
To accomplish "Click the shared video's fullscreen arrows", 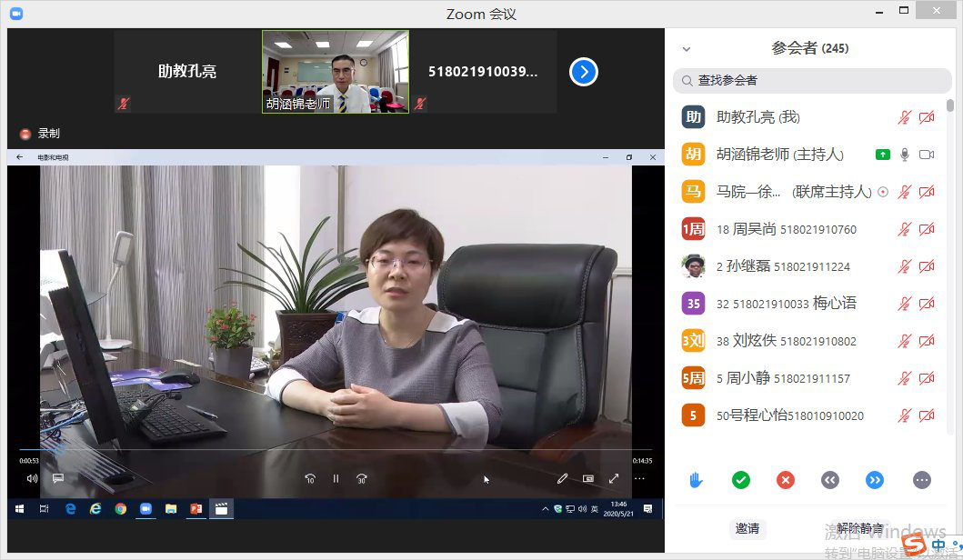I will 614,478.
